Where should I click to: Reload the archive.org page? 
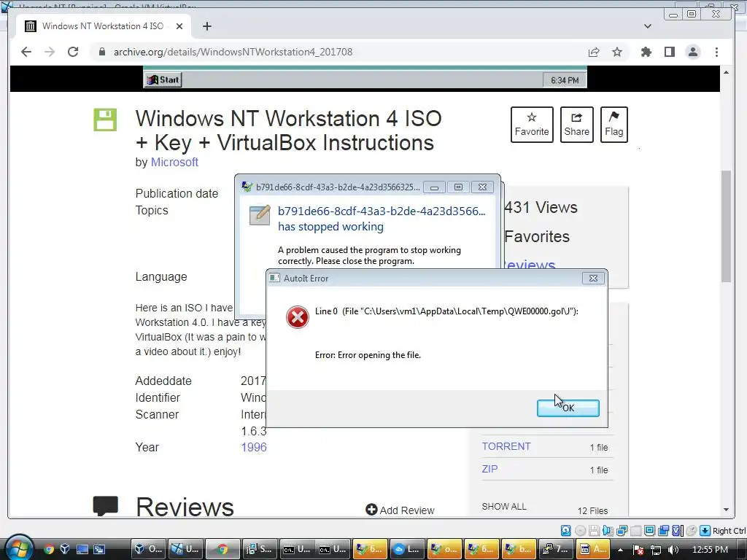(73, 52)
